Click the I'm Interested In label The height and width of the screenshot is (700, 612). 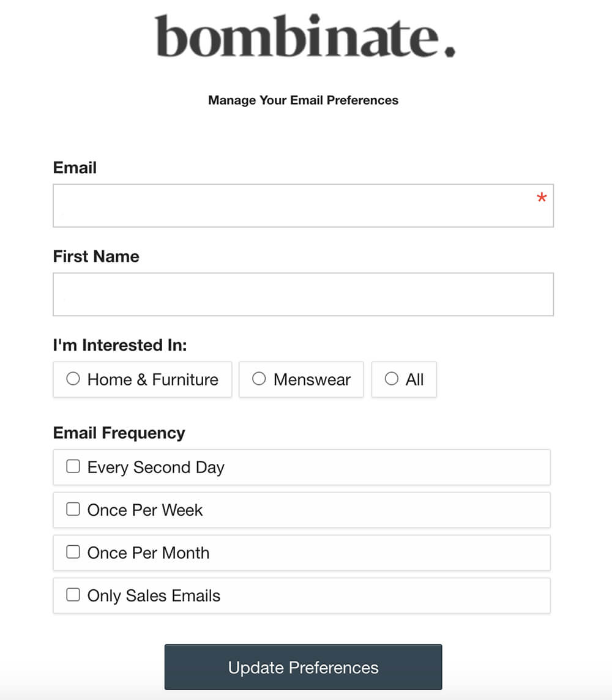click(120, 345)
